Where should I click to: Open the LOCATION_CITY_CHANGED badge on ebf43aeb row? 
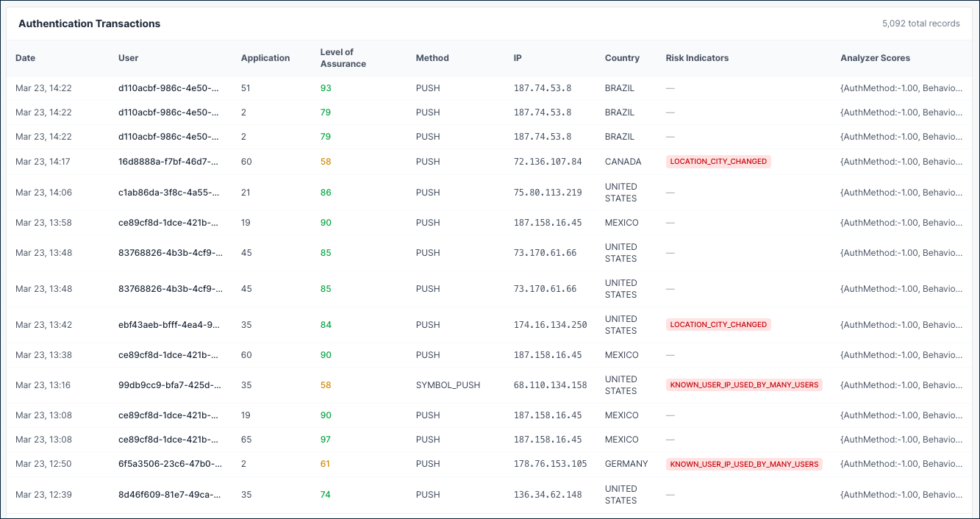(x=718, y=324)
